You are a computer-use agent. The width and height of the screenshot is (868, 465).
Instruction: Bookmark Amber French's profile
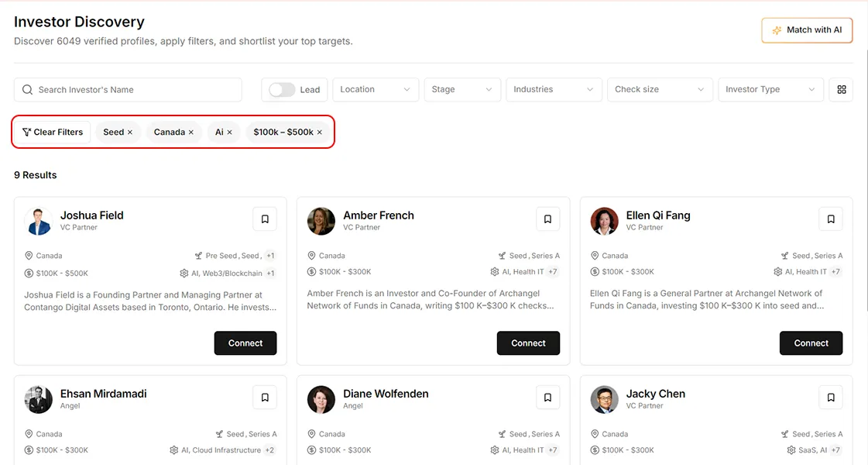547,219
